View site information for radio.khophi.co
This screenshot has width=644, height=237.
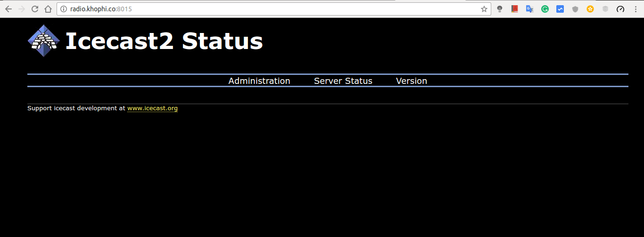tap(64, 9)
